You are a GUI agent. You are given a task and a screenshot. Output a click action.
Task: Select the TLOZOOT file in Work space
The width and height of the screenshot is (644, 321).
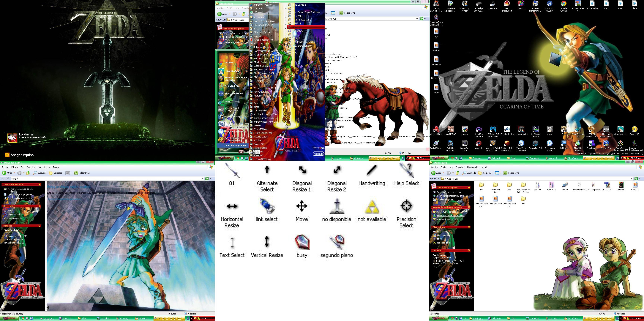point(607,186)
